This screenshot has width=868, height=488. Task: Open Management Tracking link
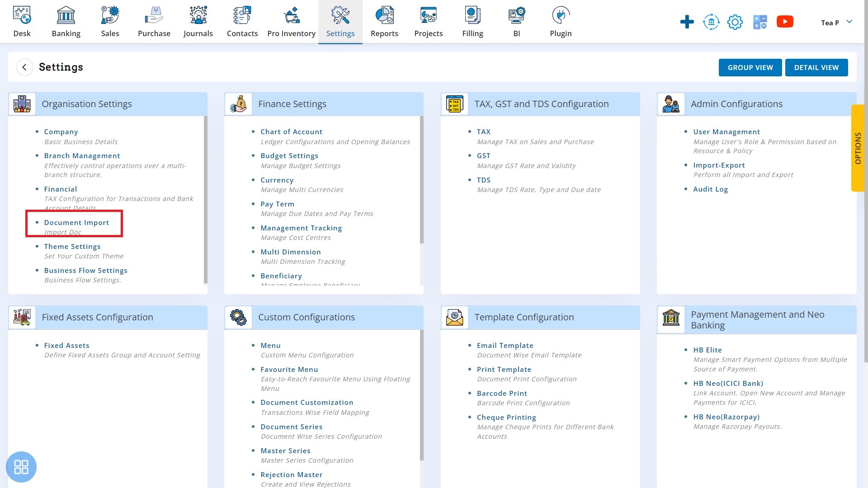click(301, 228)
